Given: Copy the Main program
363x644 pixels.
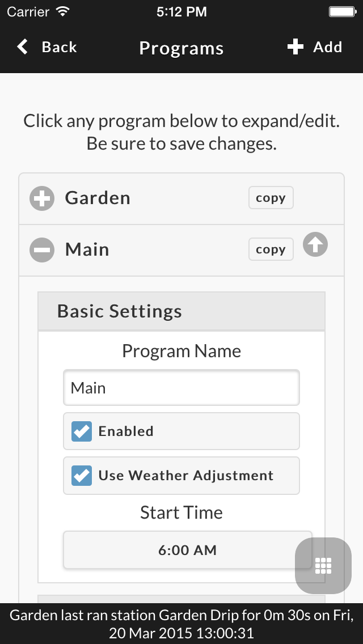Looking at the screenshot, I should pyautogui.click(x=271, y=249).
